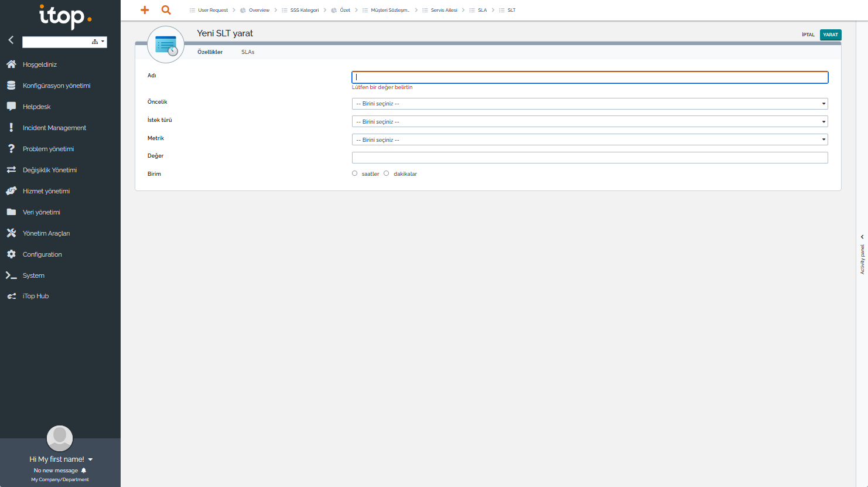
Task: Click the Hoşgeldiniz home icon
Action: (11, 64)
